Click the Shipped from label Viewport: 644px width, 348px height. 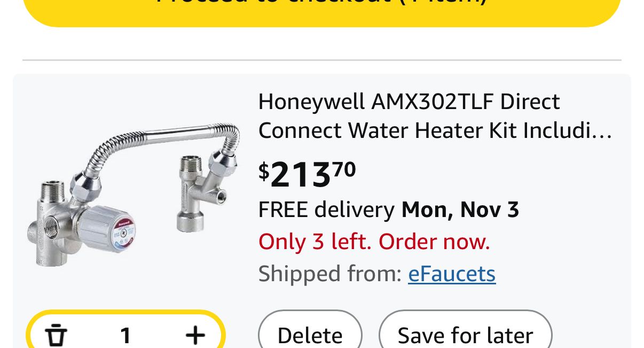tap(329, 274)
